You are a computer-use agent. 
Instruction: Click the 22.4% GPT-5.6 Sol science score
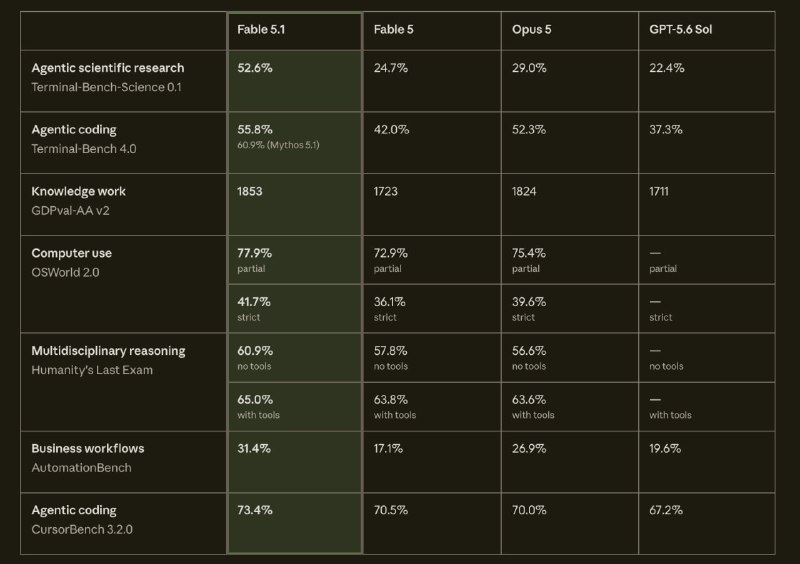666,68
